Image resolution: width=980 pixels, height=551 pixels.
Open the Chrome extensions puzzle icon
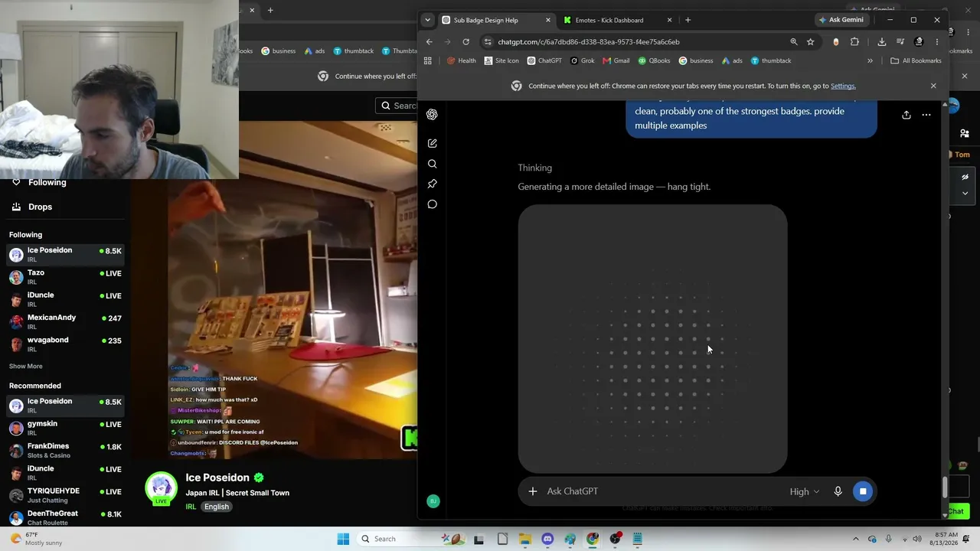click(x=854, y=42)
